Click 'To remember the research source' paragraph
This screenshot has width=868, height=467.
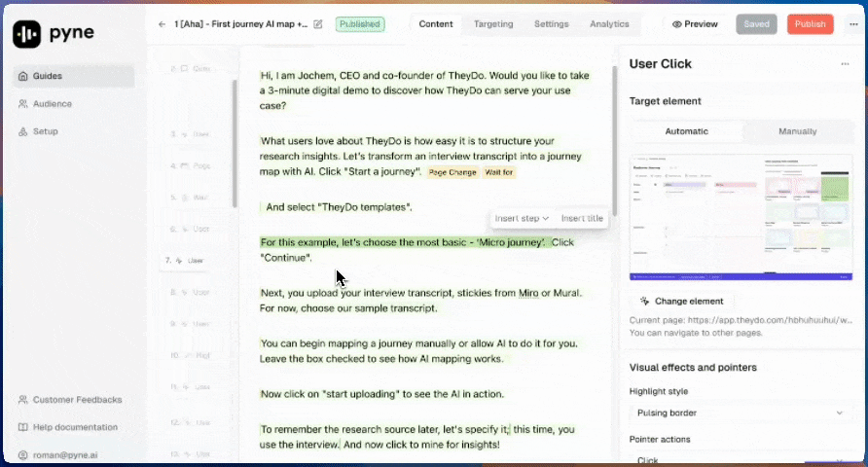(417, 437)
